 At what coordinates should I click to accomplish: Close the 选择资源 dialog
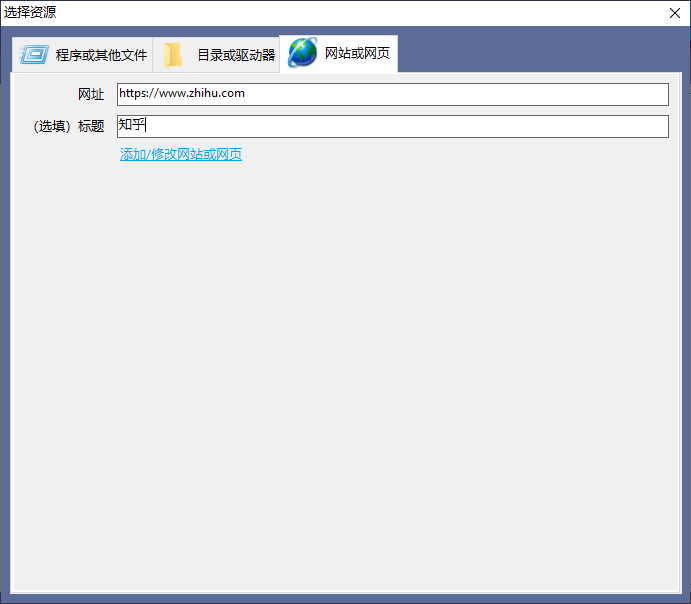[x=675, y=13]
